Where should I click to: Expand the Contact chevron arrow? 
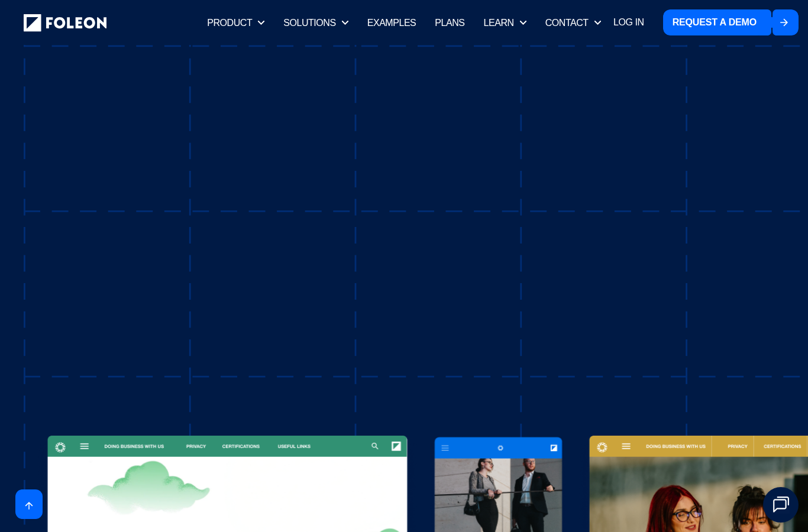pos(597,22)
